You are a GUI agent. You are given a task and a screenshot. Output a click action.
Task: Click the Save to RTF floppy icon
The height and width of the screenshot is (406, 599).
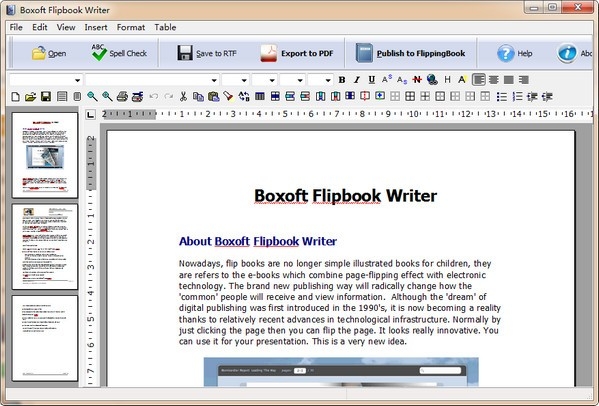click(185, 53)
